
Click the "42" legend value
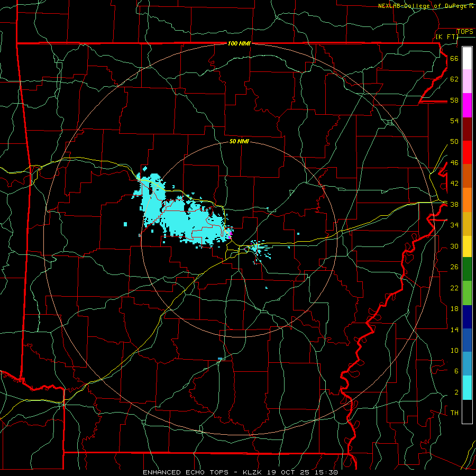tap(454, 184)
